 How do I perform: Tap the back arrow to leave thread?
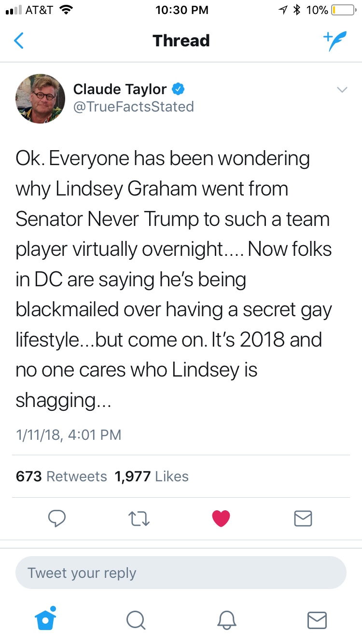click(x=19, y=41)
